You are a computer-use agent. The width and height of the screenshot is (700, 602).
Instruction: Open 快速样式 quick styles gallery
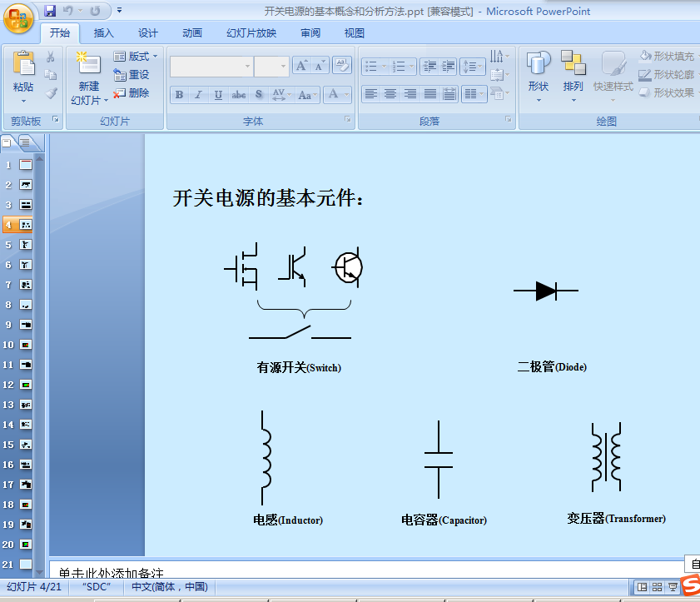[x=613, y=77]
